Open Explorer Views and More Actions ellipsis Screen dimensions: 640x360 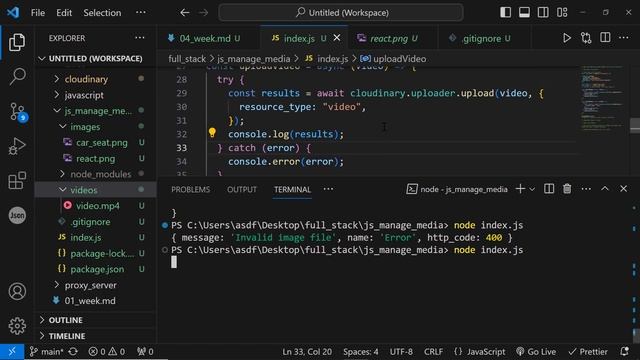pyautogui.click(x=140, y=38)
